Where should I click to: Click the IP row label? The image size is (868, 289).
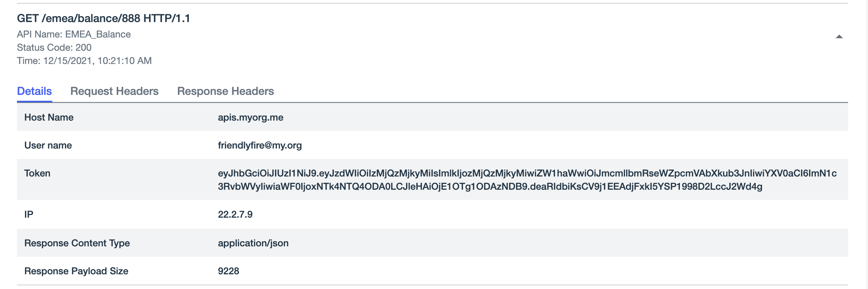tap(29, 214)
